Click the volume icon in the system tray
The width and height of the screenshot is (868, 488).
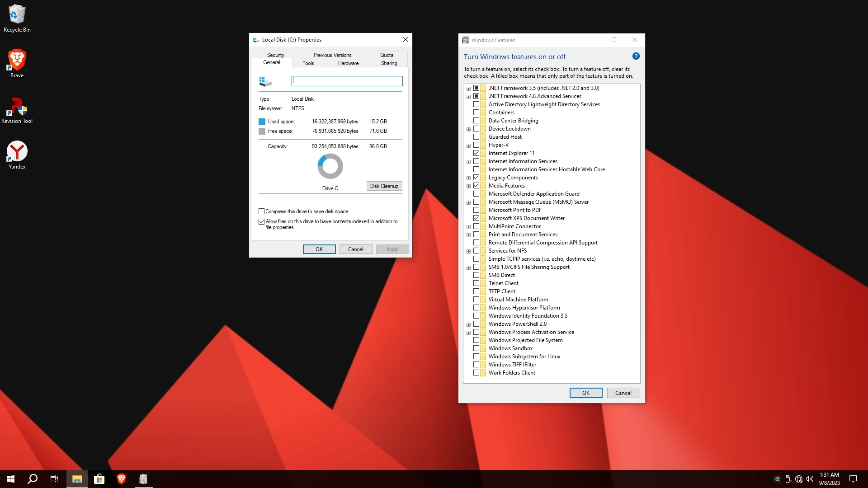click(809, 479)
